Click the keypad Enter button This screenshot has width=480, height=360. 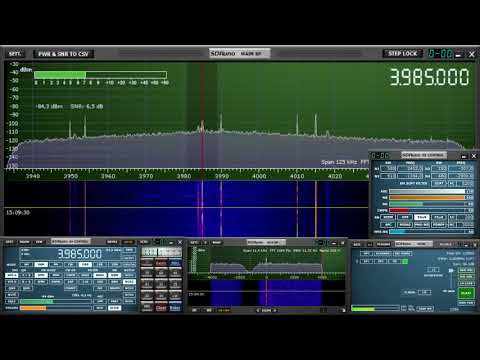coord(175,308)
